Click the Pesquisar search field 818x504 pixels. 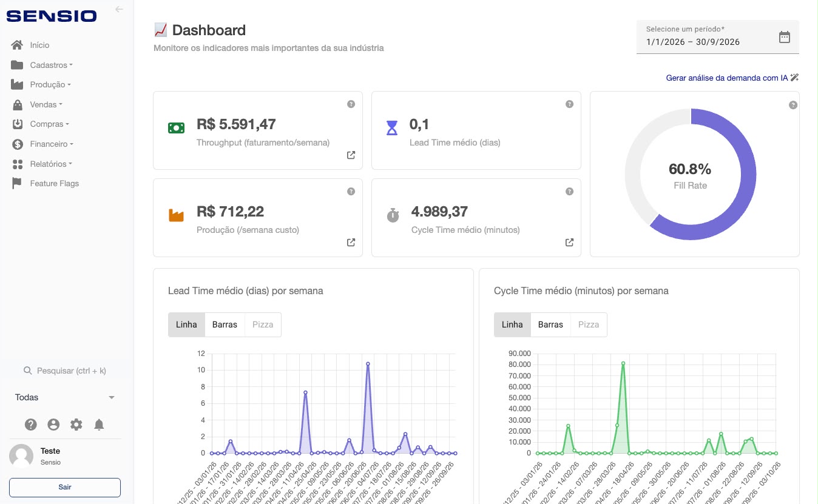(x=65, y=371)
